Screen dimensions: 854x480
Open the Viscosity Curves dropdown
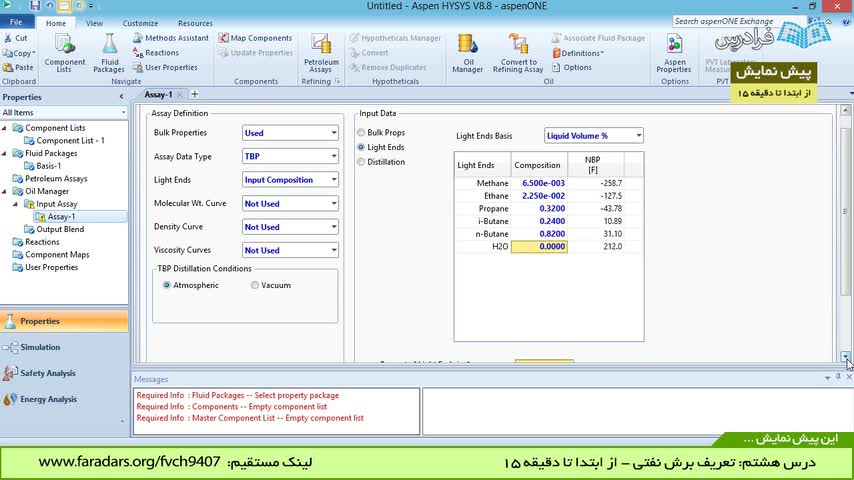tap(290, 251)
